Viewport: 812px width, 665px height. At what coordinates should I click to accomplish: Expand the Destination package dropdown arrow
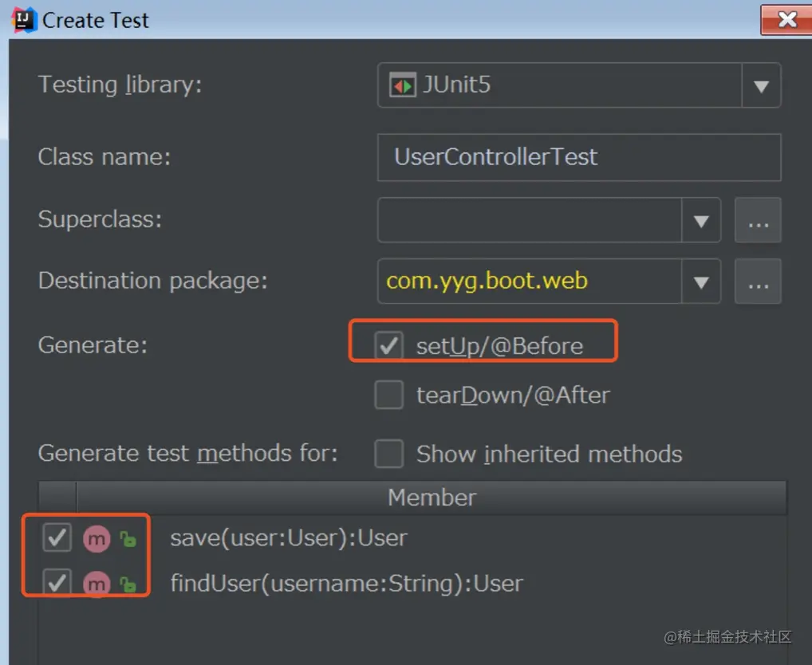701,281
